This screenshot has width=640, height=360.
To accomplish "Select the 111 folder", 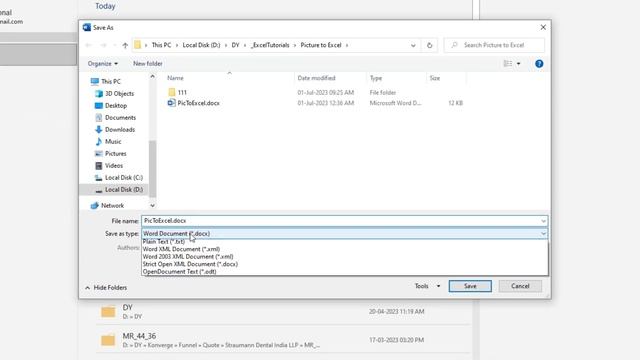I will pyautogui.click(x=182, y=93).
